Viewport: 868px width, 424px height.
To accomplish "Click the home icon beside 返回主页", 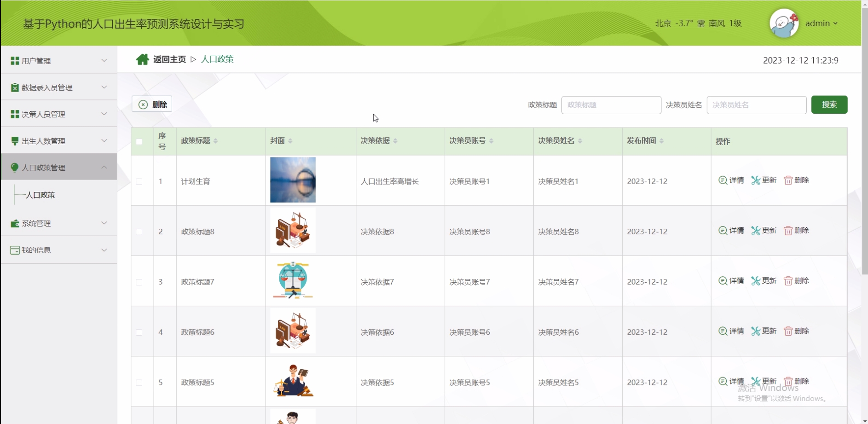I will pyautogui.click(x=142, y=59).
